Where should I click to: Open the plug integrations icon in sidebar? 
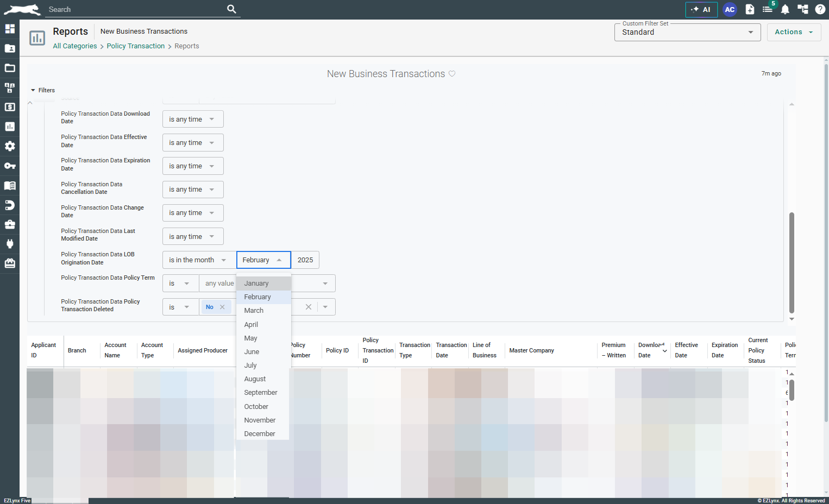(x=10, y=244)
